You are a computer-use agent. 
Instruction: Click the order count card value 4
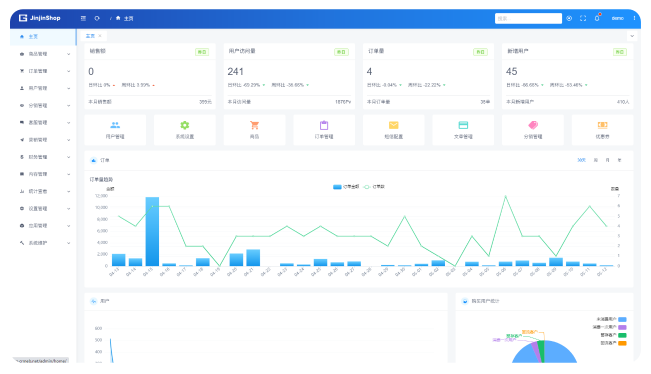point(369,72)
